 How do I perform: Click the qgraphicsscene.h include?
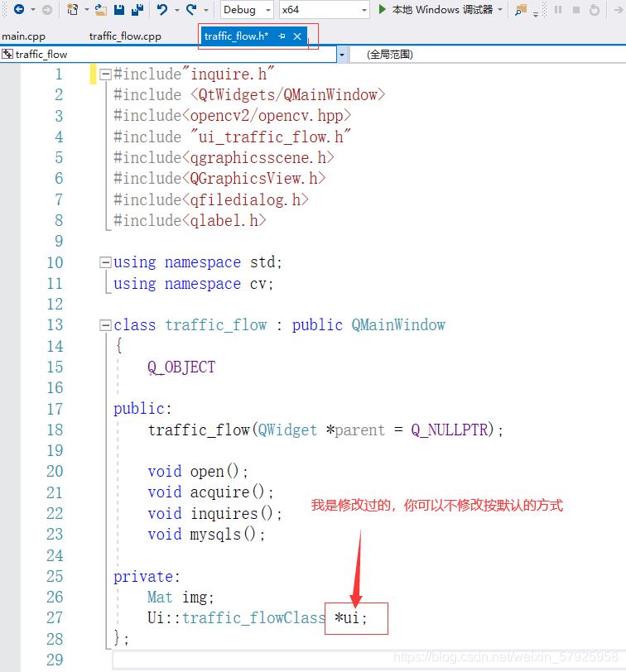coord(258,158)
